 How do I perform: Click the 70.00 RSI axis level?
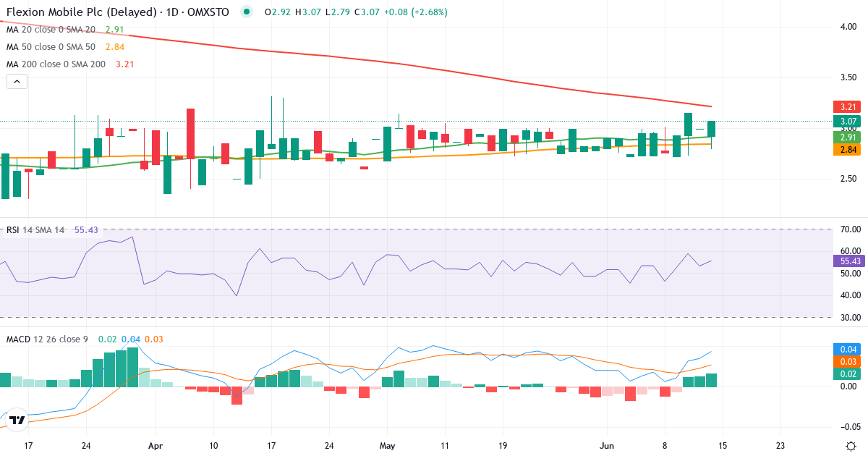(850, 229)
